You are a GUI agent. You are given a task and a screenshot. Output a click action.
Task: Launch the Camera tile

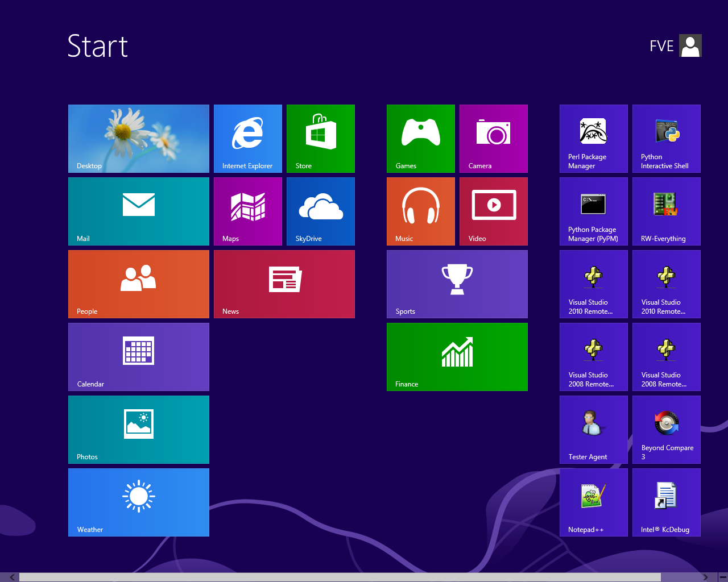click(494, 139)
